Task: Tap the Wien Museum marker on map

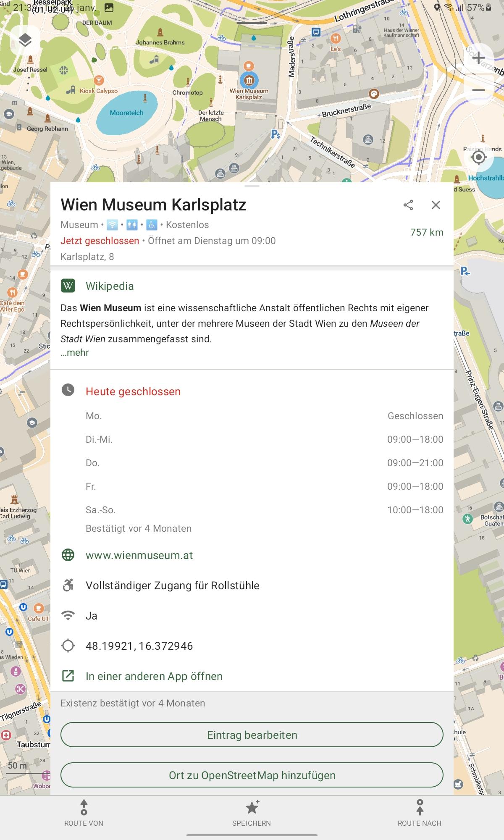Action: (249, 80)
